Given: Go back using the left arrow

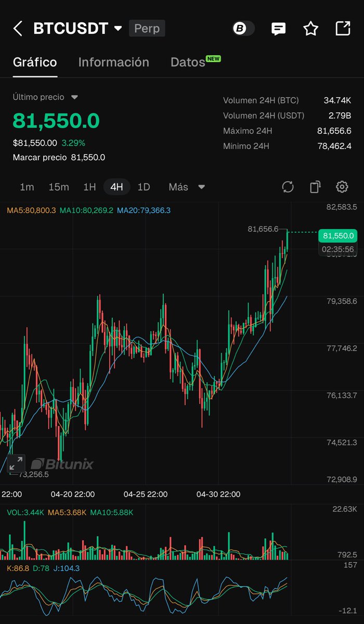Looking at the screenshot, I should pos(18,29).
